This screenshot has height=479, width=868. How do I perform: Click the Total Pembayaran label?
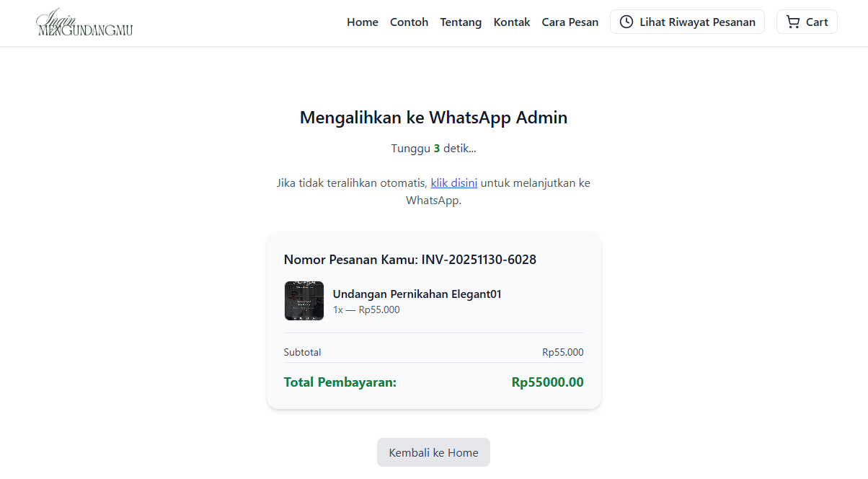pyautogui.click(x=340, y=382)
